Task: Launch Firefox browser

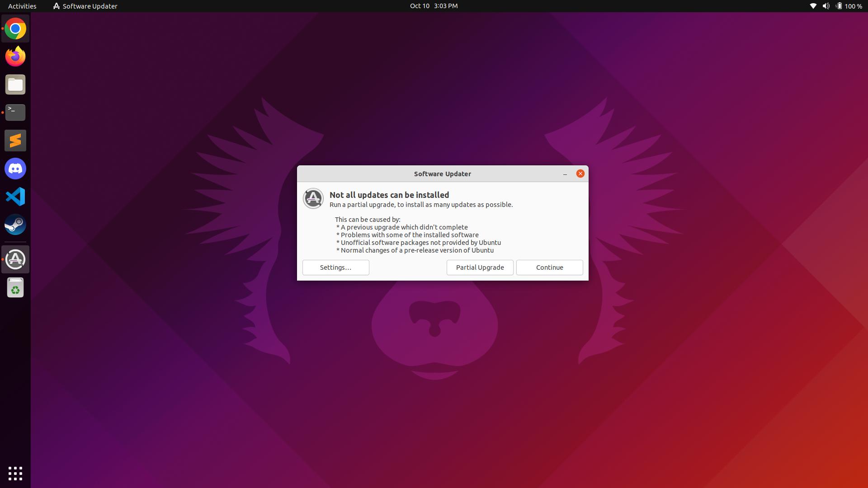Action: [x=15, y=56]
